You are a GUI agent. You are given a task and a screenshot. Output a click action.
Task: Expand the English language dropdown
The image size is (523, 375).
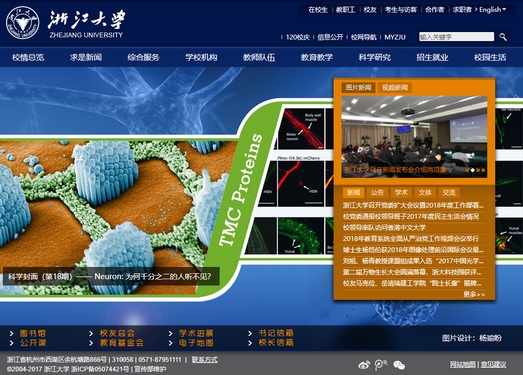pos(493,10)
